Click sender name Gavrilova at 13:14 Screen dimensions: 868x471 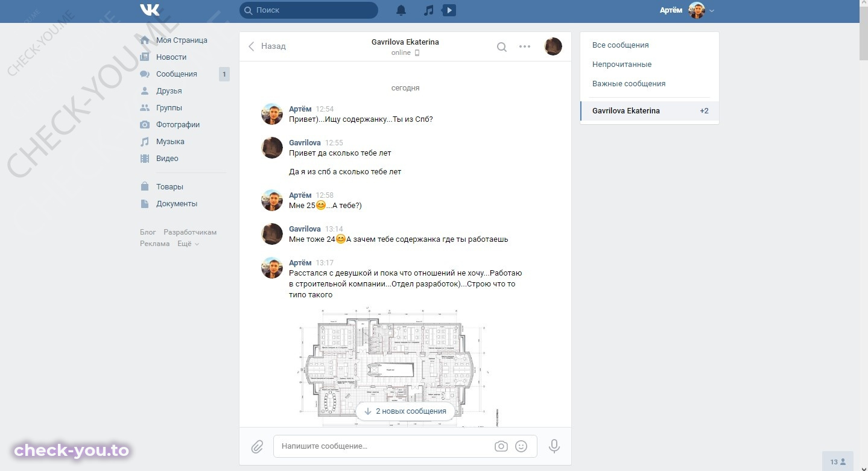click(305, 229)
